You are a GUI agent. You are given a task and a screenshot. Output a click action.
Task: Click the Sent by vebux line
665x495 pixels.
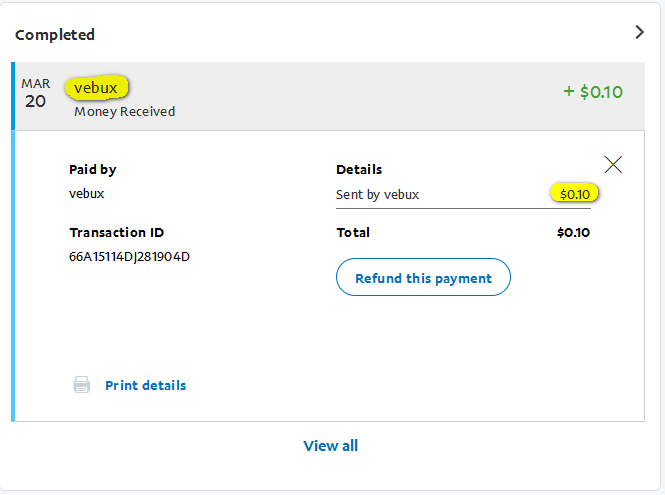tap(377, 194)
